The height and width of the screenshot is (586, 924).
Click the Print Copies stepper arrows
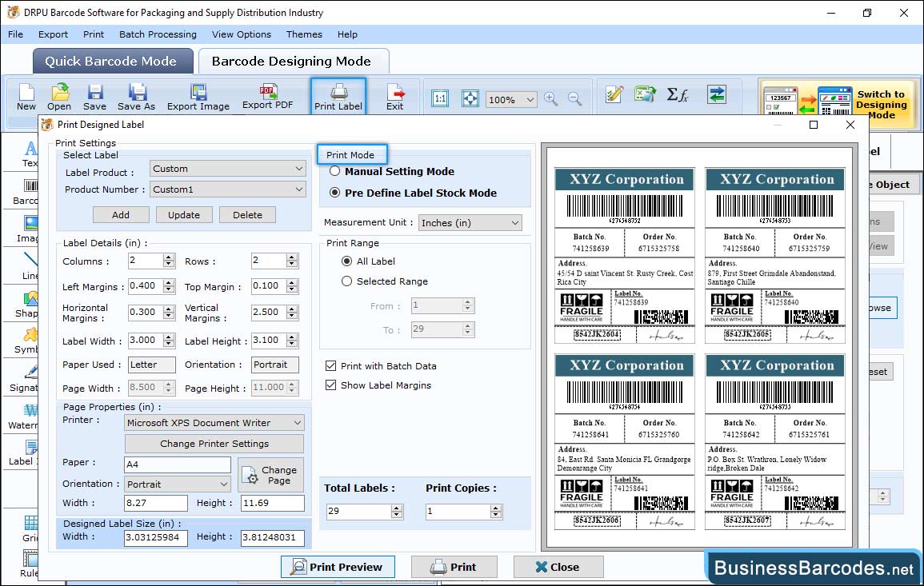(495, 511)
